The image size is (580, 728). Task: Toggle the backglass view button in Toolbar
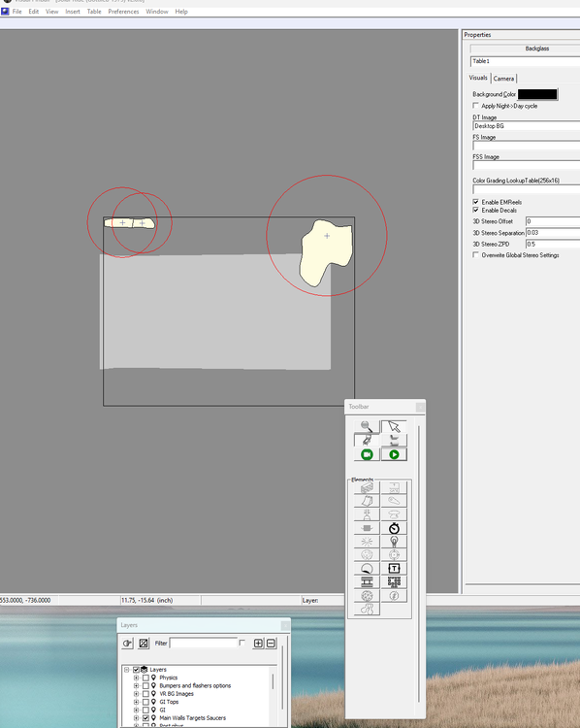click(x=394, y=440)
